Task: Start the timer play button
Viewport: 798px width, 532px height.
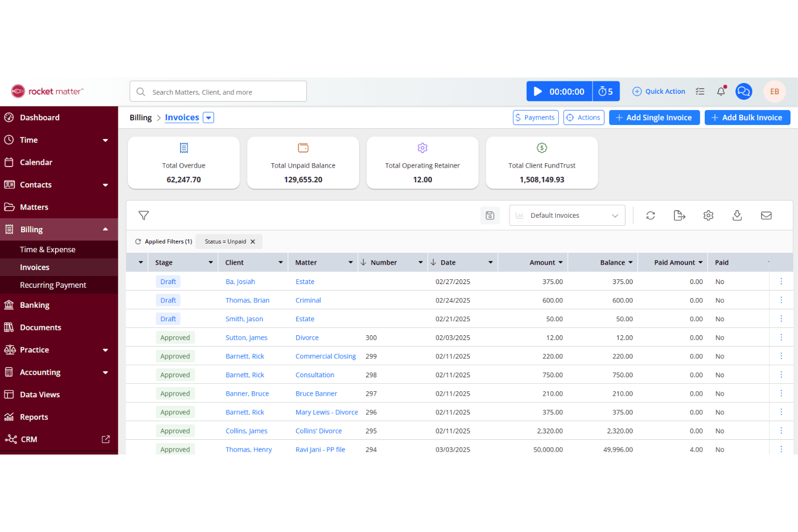Action: coord(538,92)
